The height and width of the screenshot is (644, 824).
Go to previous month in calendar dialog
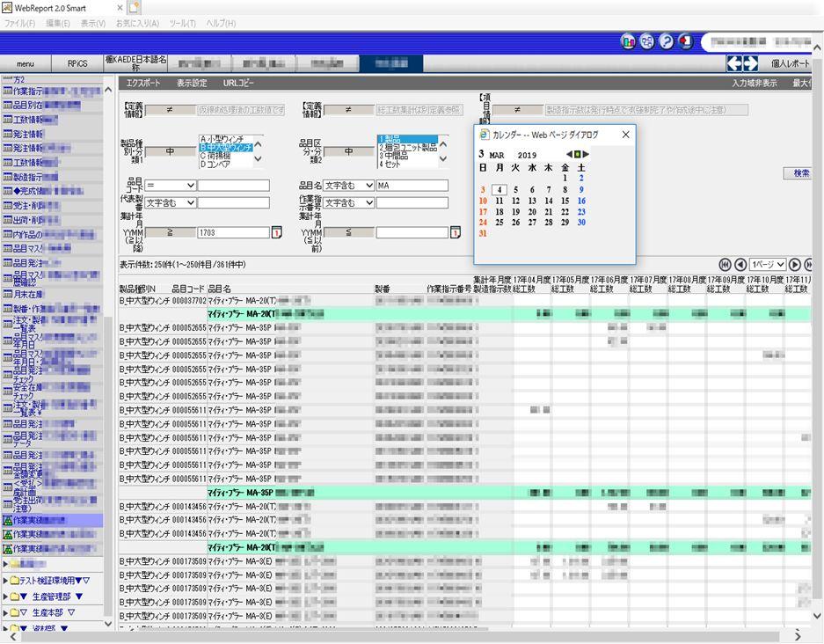(569, 154)
